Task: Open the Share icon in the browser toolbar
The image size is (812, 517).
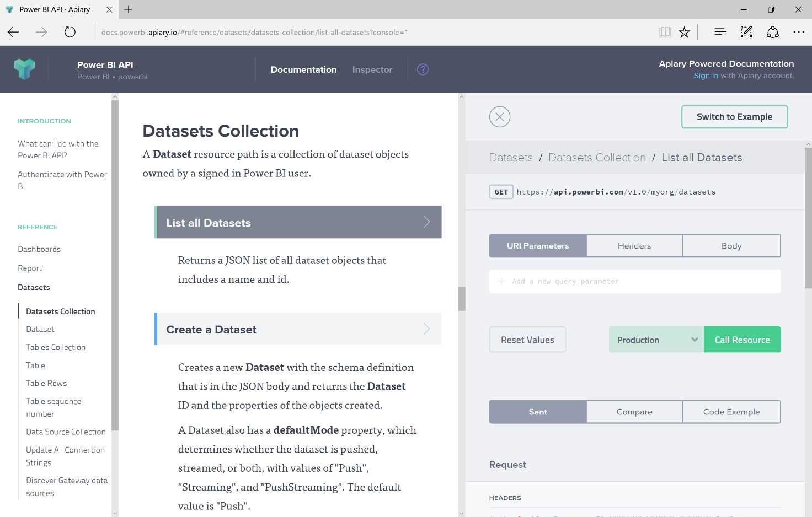Action: click(772, 32)
